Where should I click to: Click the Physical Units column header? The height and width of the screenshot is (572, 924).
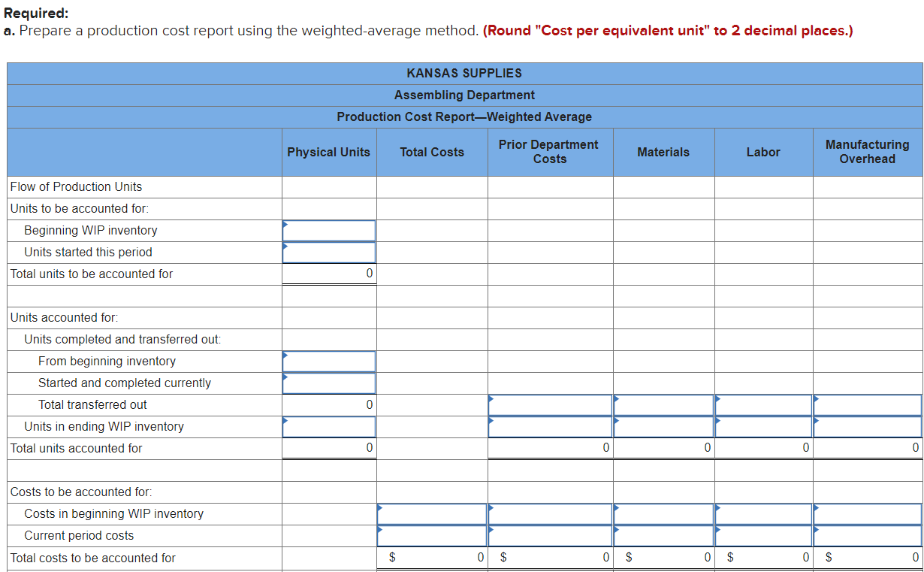tap(328, 152)
